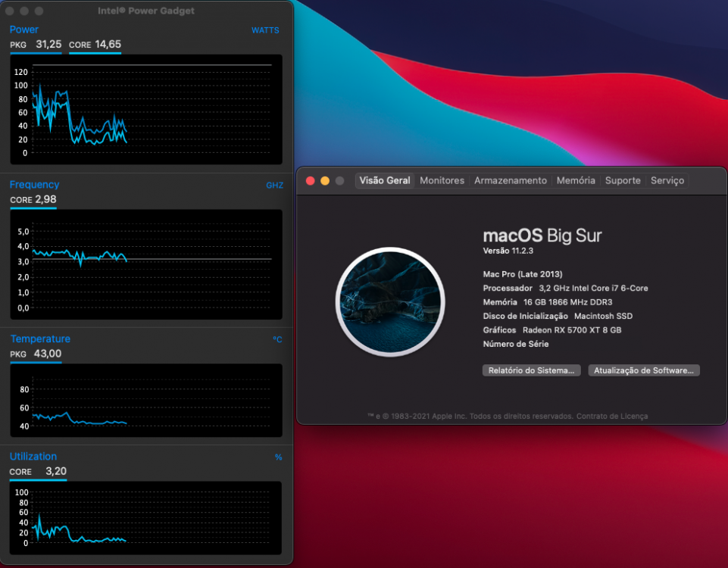Select the CORE power value 14,65
728x568 pixels.
pos(108,45)
